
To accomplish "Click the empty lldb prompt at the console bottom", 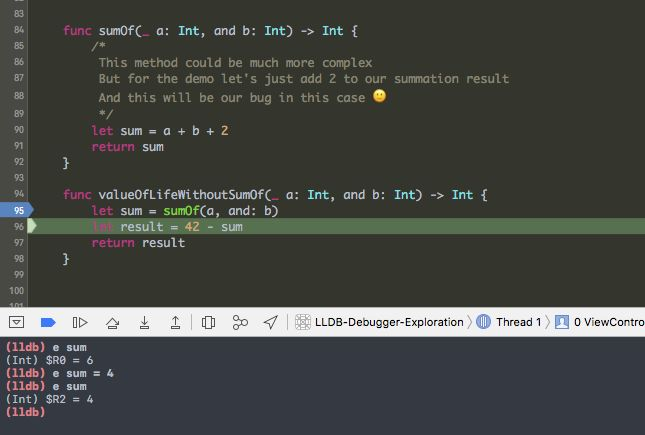I will [x=26, y=412].
